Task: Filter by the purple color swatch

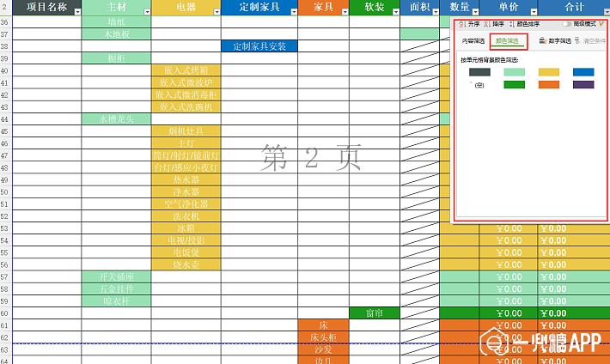Action: click(583, 84)
